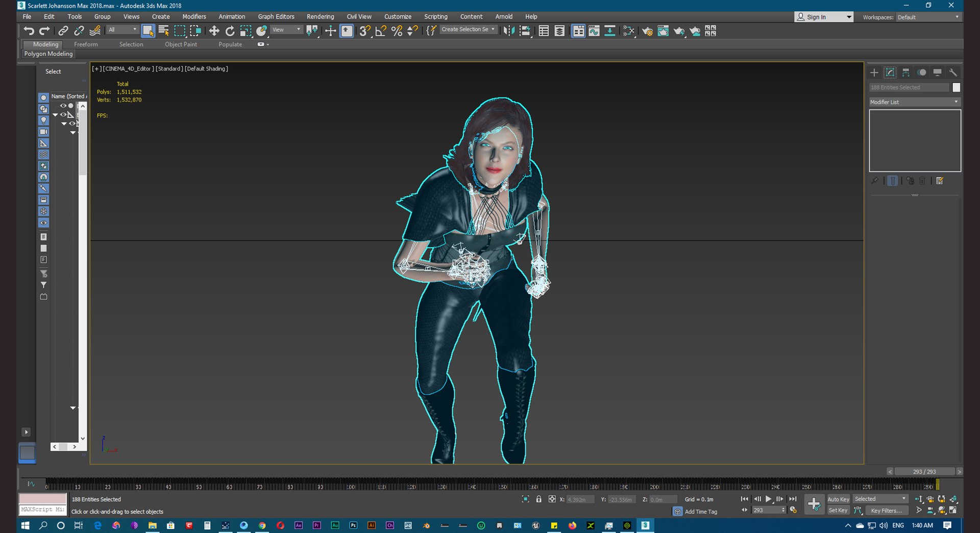Toggle display of shapes filter in Scene Explorer

click(x=43, y=109)
